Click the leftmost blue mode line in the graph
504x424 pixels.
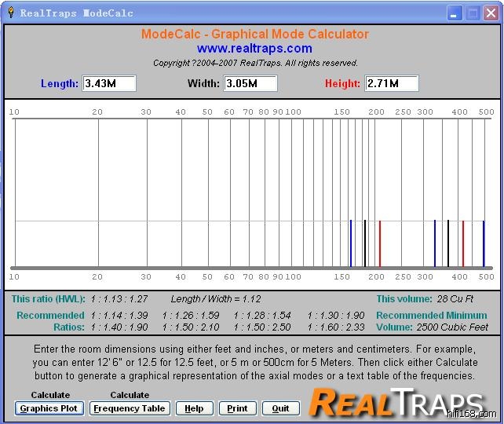350,243
